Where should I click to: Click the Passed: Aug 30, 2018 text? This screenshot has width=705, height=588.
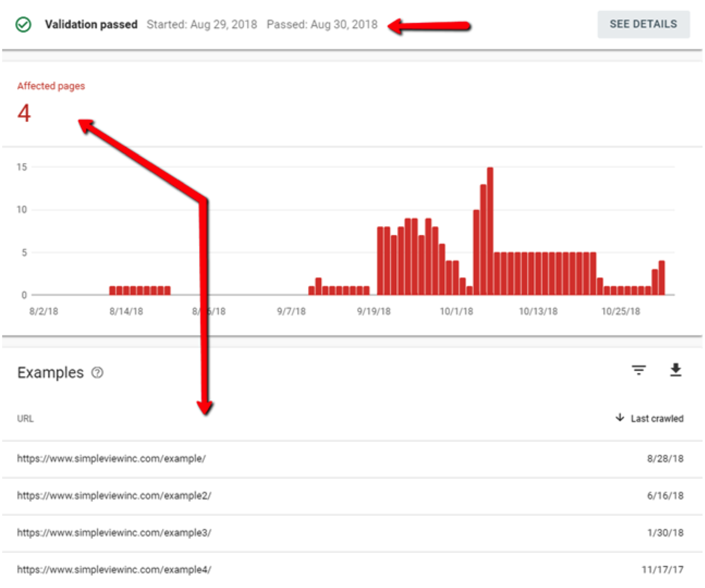322,24
